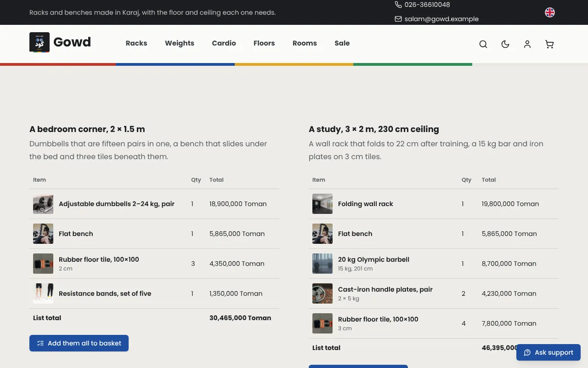This screenshot has height=368, width=588.
Task: Call phone number 026-36610048
Action: click(x=422, y=5)
